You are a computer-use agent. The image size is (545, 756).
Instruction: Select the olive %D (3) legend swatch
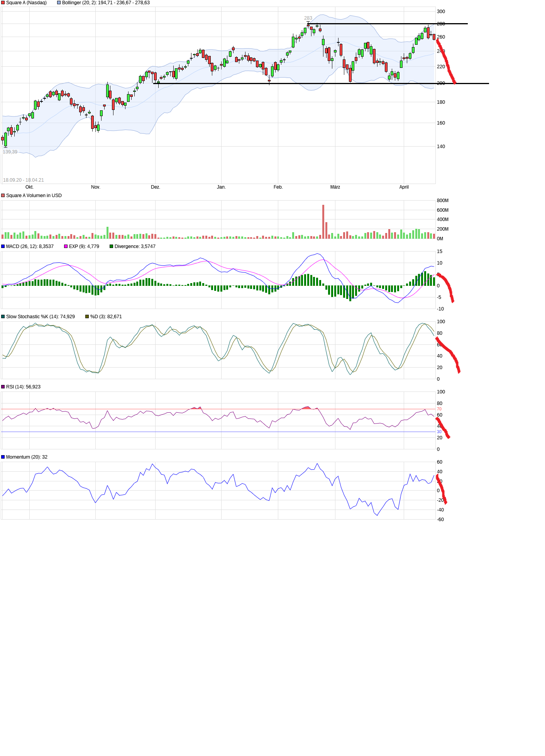click(87, 317)
